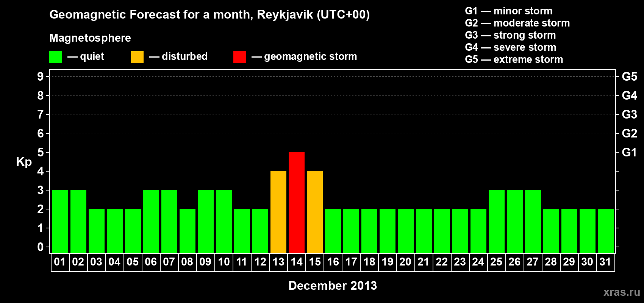This screenshot has height=303, width=644.
Task: Click the 'G2 — moderate storm' legend entry
Action: [x=517, y=23]
